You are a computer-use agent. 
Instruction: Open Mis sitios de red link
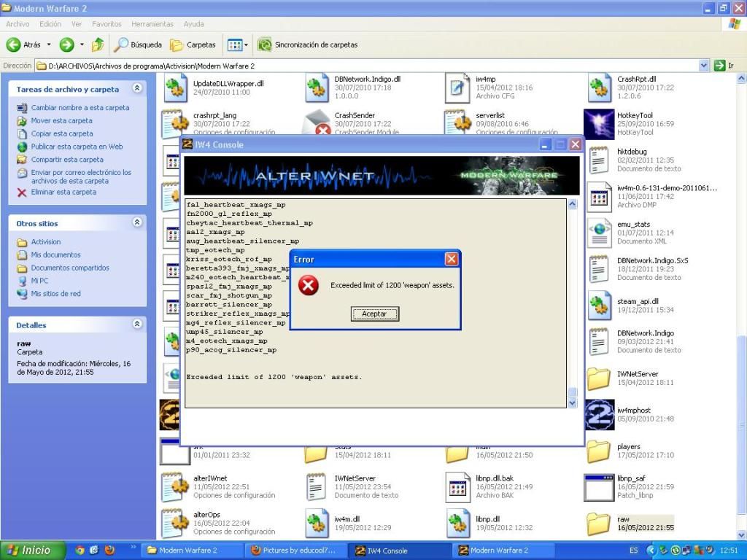[55, 294]
